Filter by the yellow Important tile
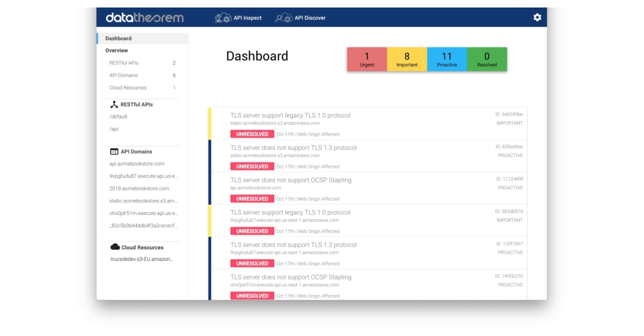Screen dimensions: 644x336 tap(407, 59)
